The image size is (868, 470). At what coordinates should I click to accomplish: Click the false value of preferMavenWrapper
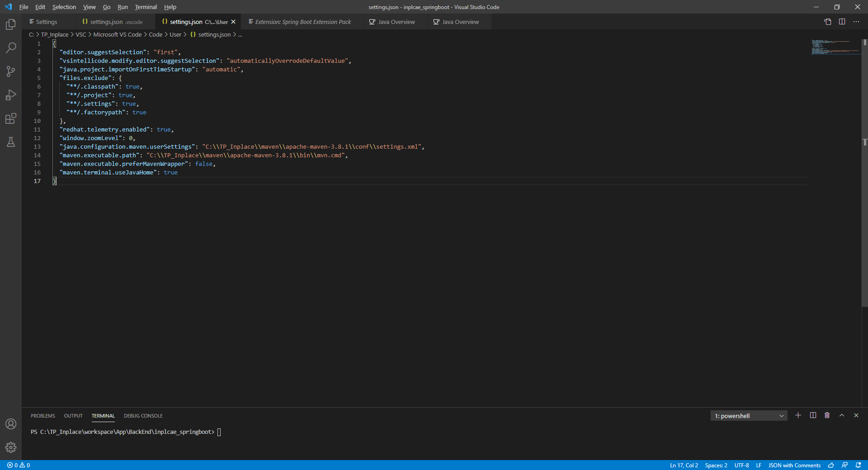click(203, 164)
